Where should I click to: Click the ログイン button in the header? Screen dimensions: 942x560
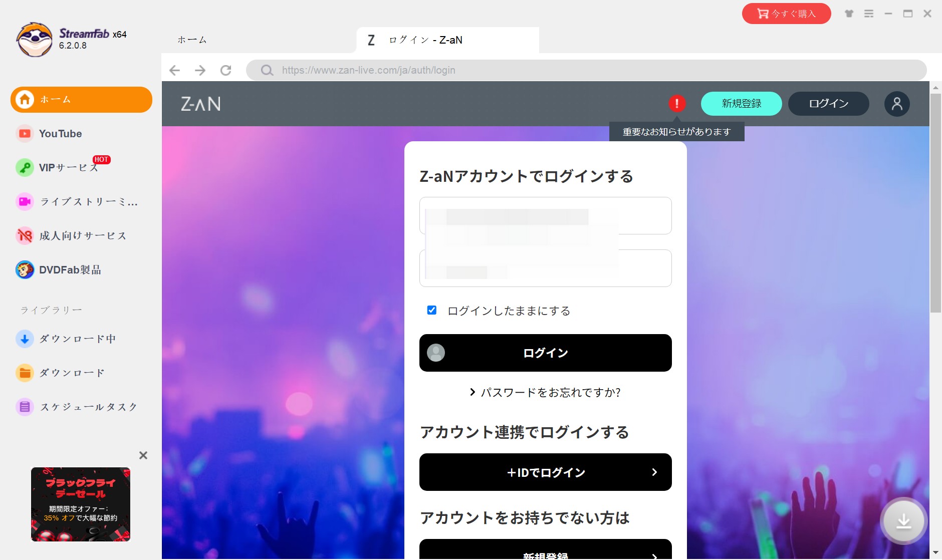829,104
